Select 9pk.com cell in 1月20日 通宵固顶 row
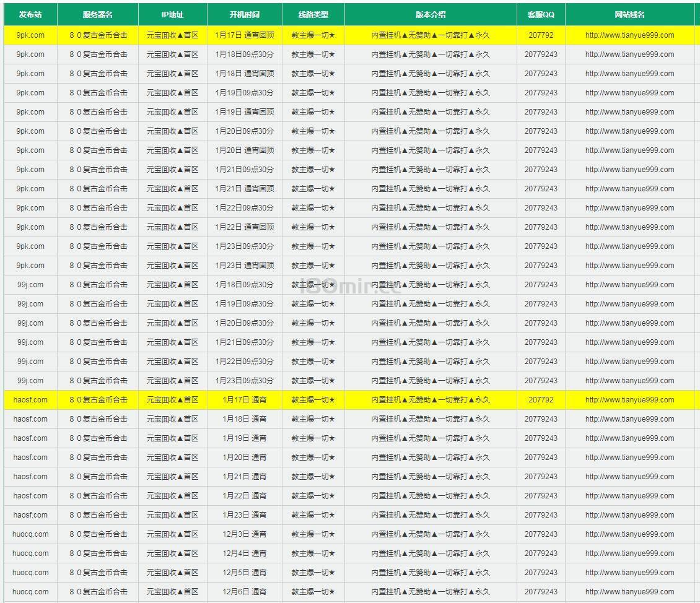Screen dimensions: 700x603 click(30, 150)
